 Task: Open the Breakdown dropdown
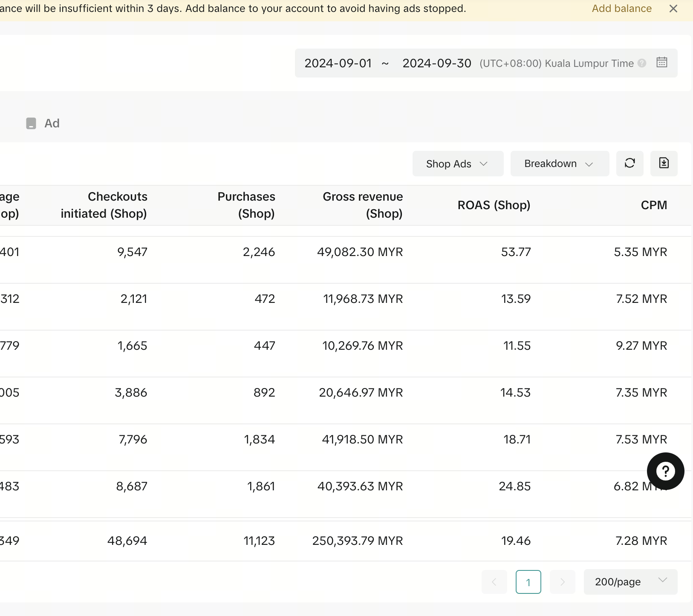(559, 164)
